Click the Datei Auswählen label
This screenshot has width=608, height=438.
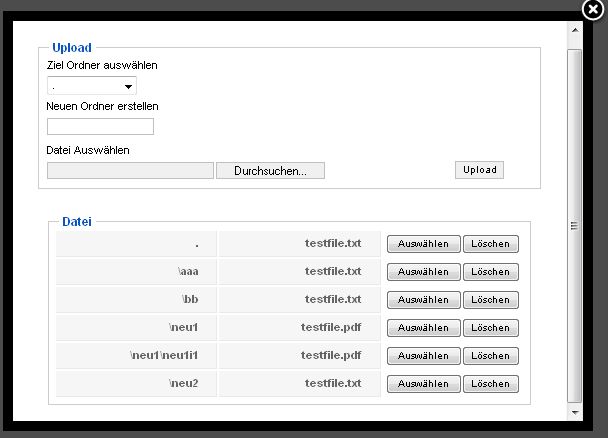click(x=88, y=150)
